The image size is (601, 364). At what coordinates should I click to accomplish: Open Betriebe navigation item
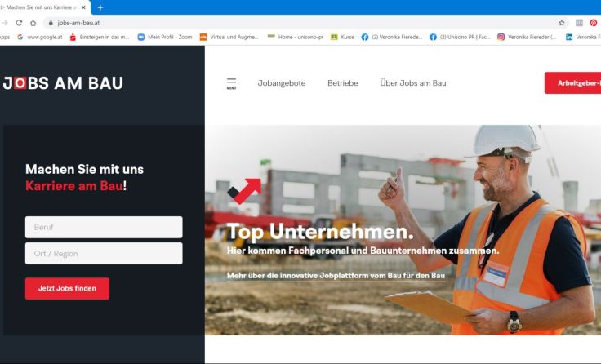coord(343,83)
